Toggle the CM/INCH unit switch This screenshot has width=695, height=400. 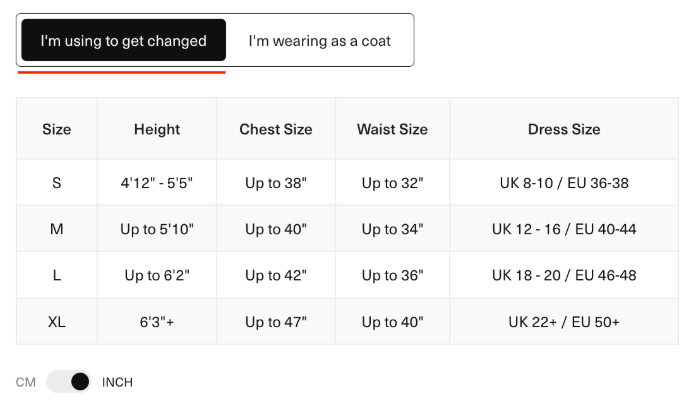69,382
